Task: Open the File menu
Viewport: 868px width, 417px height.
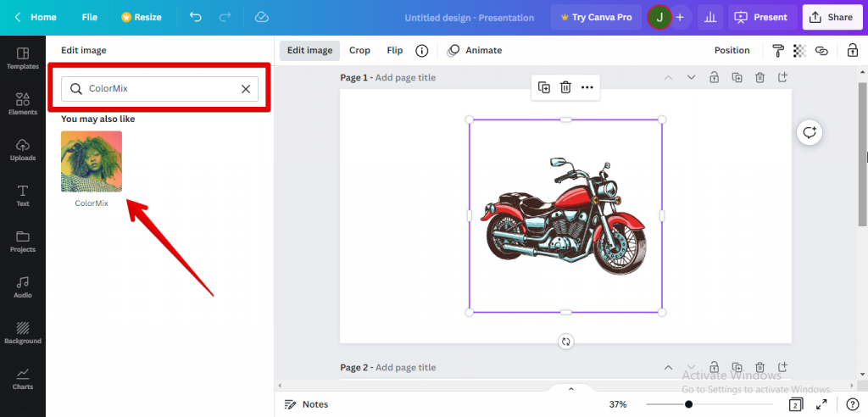Action: [90, 17]
